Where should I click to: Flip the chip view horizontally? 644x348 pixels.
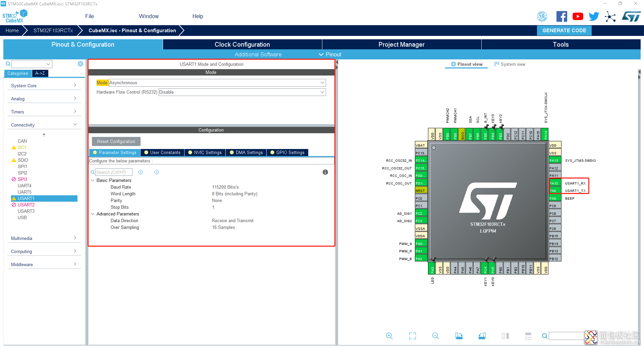coord(505,336)
